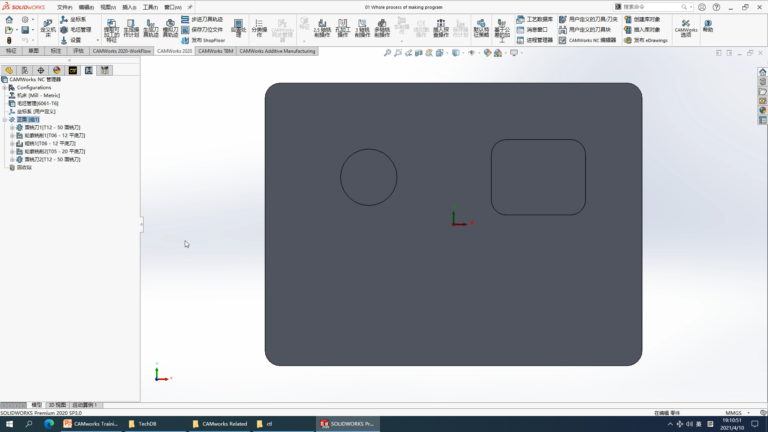
Task: Expand 轮廓铣削2[T05 - 20 平底刀] node
Action: pyautogui.click(x=12, y=151)
